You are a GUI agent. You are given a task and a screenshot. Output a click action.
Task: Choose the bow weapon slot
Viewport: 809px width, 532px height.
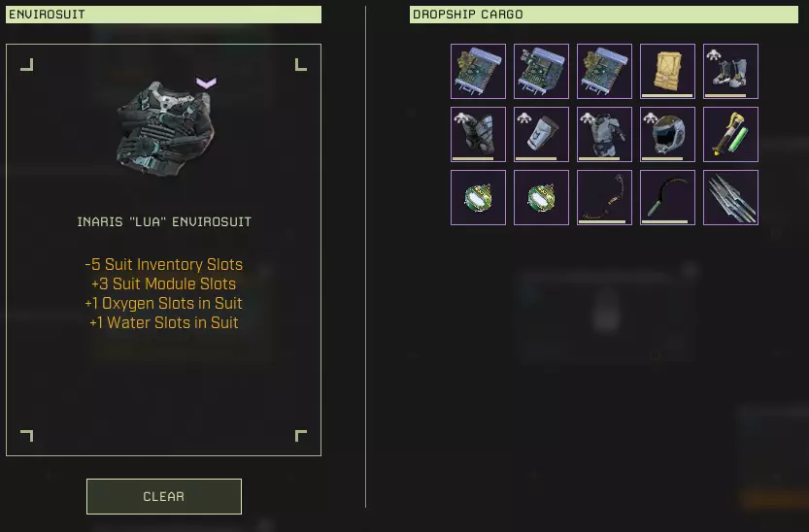pyautogui.click(x=604, y=197)
